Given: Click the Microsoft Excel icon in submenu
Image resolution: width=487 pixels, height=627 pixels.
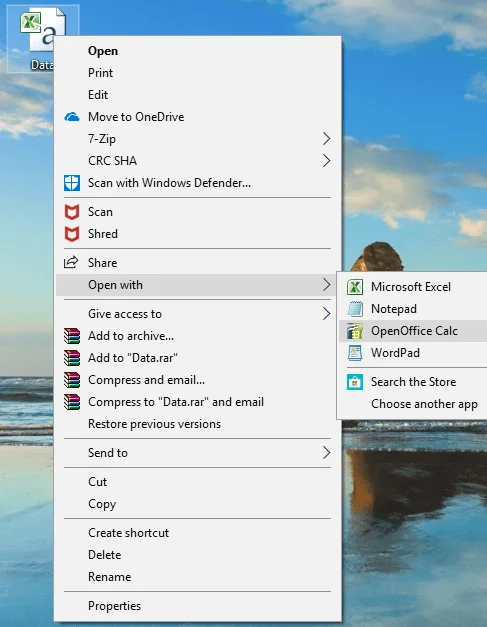Looking at the screenshot, I should coord(355,287).
